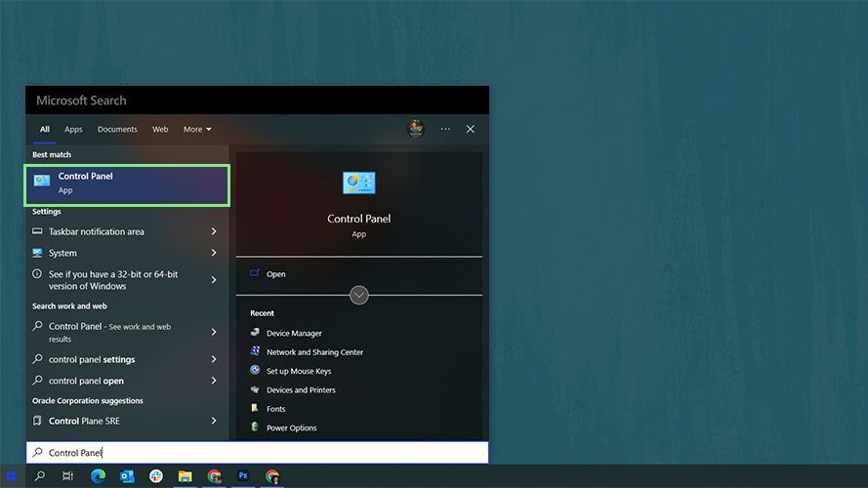This screenshot has height=488, width=868.
Task: Open Power Options recent item
Action: pos(291,427)
